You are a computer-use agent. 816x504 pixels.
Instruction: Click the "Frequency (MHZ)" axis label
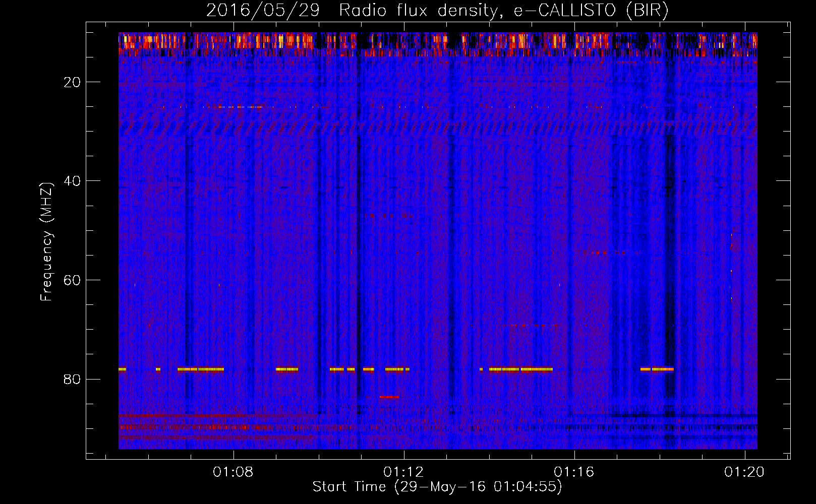point(46,241)
